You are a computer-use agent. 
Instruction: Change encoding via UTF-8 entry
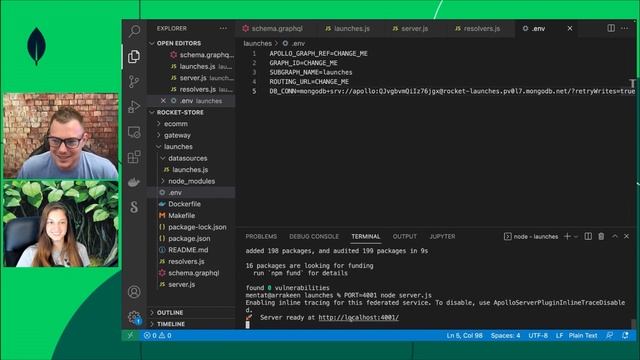(538, 335)
